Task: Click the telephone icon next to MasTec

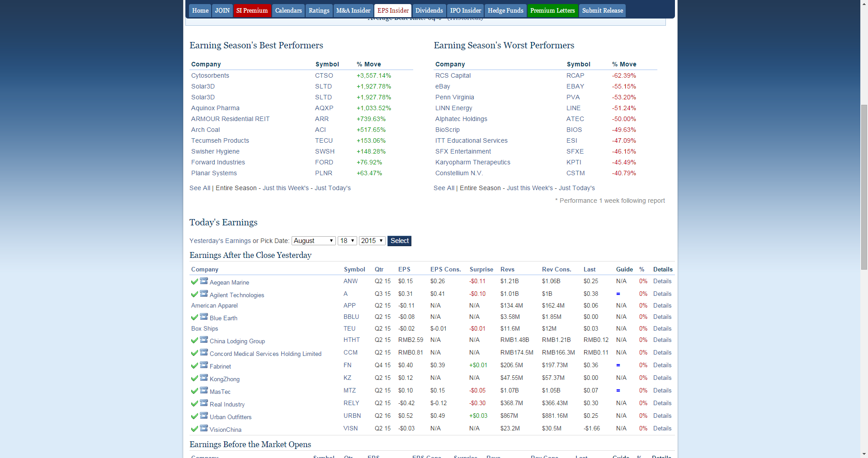Action: (204, 390)
